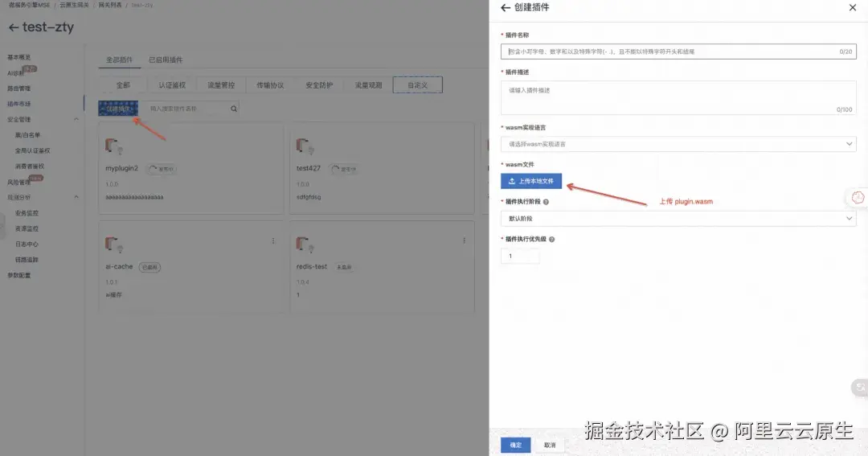Image resolution: width=868 pixels, height=456 pixels.
Task: Focus the 插件执行优先级 number field
Action: [x=520, y=256]
